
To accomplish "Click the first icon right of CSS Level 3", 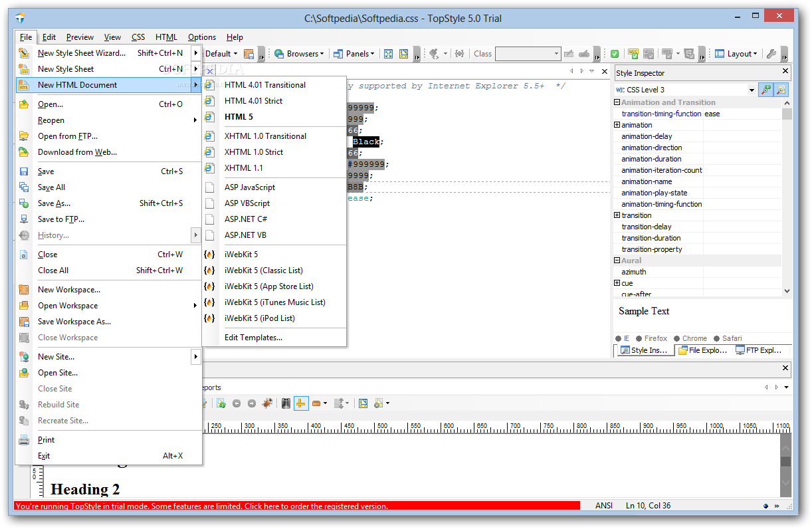I will (x=766, y=90).
